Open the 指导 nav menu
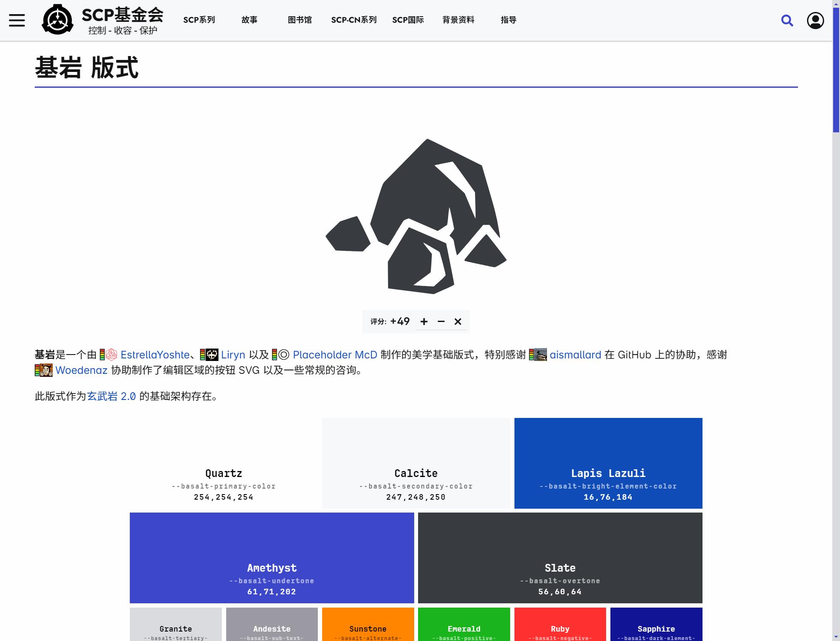 [x=508, y=20]
